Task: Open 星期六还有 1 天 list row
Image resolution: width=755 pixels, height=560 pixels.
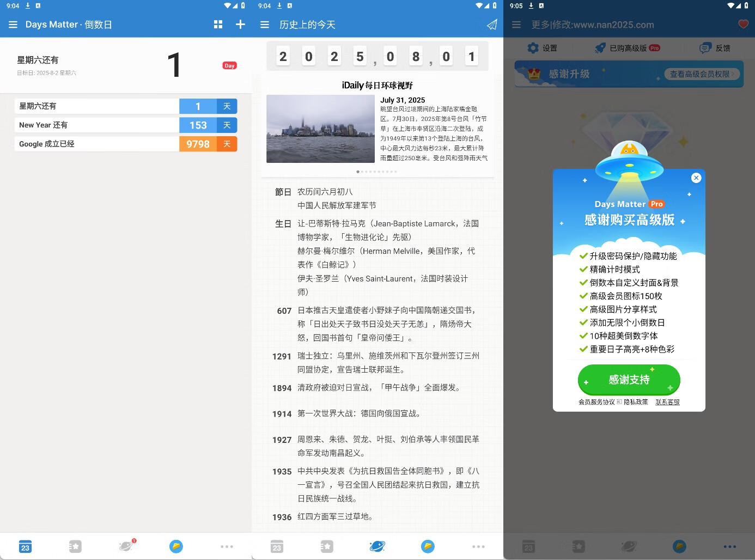Action: click(126, 106)
